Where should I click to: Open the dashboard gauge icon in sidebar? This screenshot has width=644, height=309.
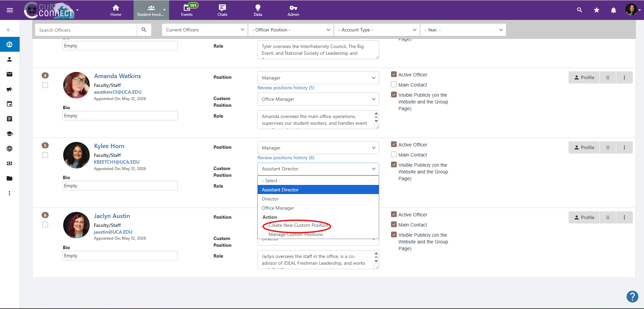[9, 44]
